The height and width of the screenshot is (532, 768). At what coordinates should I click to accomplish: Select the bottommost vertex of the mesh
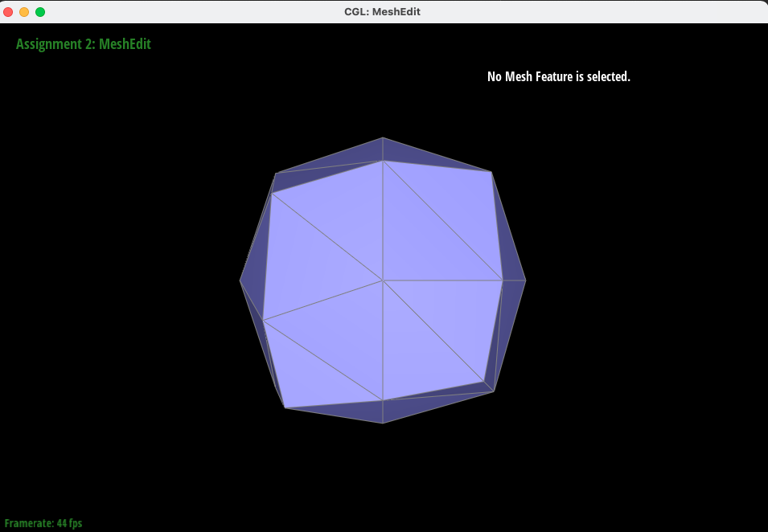tap(383, 423)
